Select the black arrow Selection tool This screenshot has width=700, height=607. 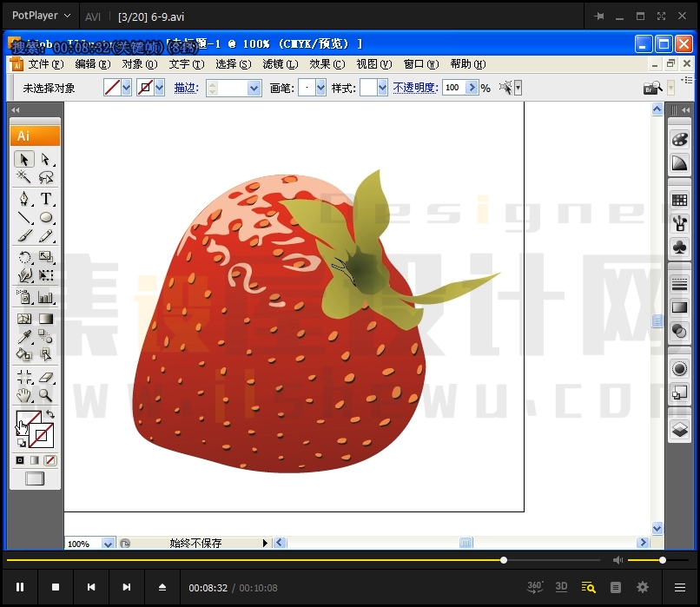point(24,159)
